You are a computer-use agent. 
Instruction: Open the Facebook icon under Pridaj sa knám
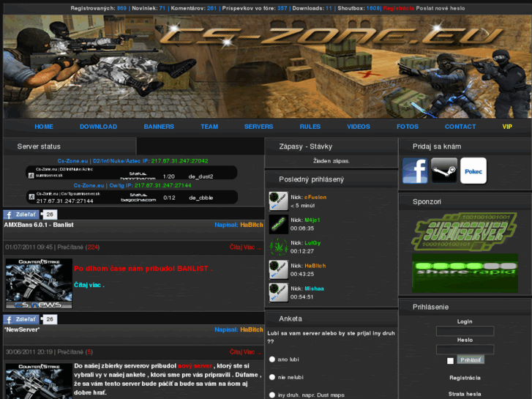click(x=415, y=171)
